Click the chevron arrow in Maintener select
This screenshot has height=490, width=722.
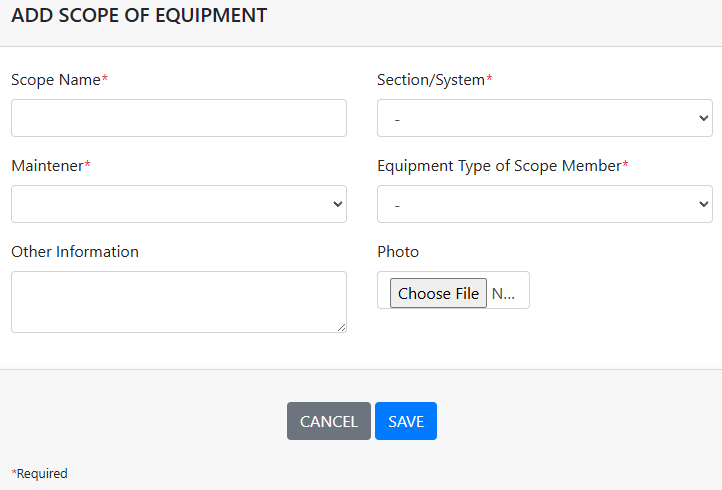[335, 204]
